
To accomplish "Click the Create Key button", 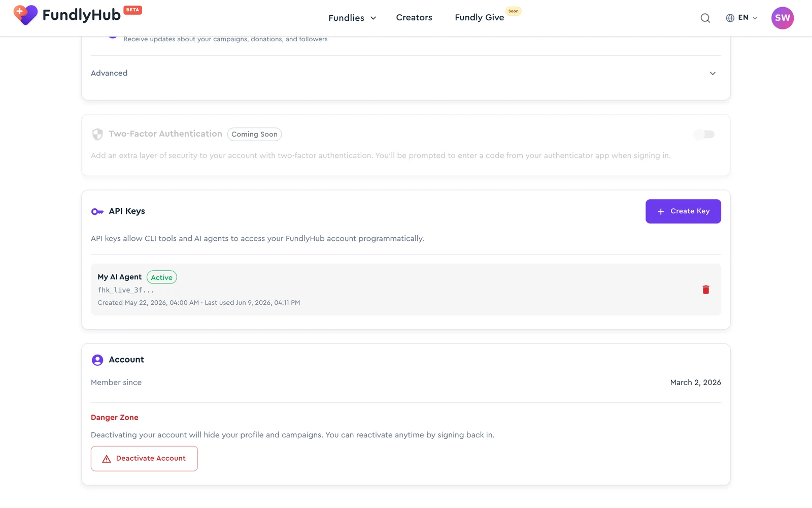I will (683, 211).
